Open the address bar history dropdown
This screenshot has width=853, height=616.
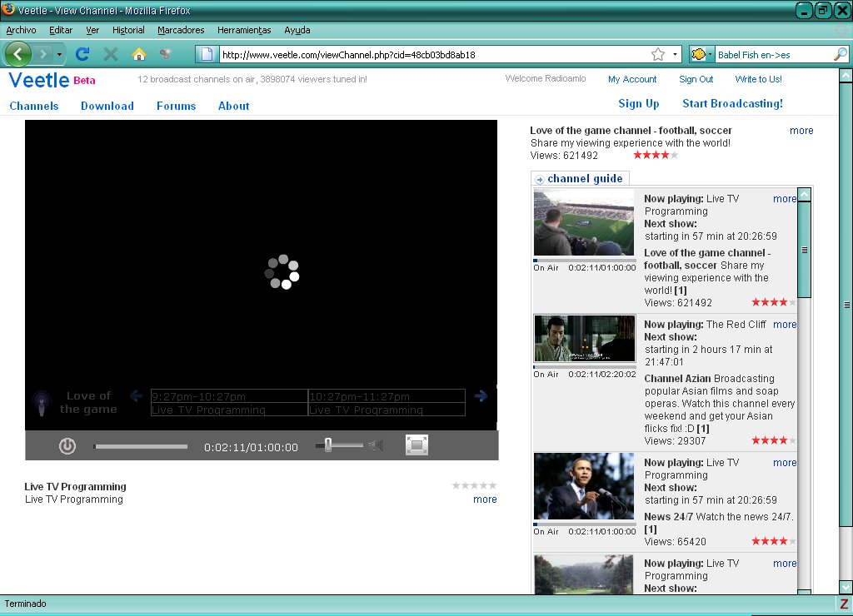point(675,54)
